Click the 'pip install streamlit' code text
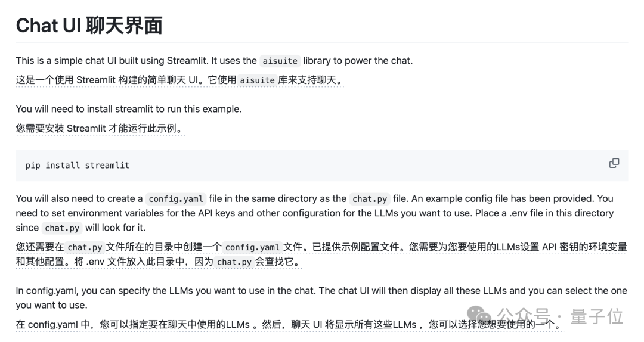The image size is (644, 342). pos(77,166)
